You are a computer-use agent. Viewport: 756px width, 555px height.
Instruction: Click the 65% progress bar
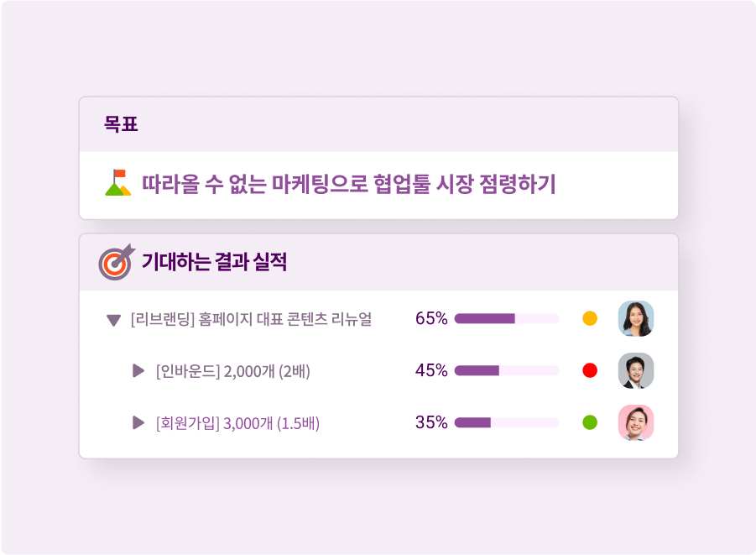507,319
